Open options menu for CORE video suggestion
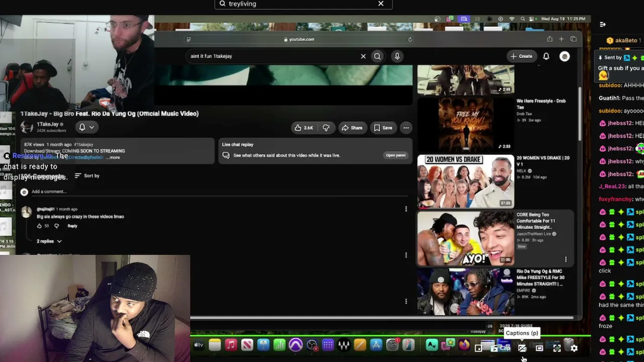Viewport: 644px width, 362px height. pyautogui.click(x=566, y=259)
